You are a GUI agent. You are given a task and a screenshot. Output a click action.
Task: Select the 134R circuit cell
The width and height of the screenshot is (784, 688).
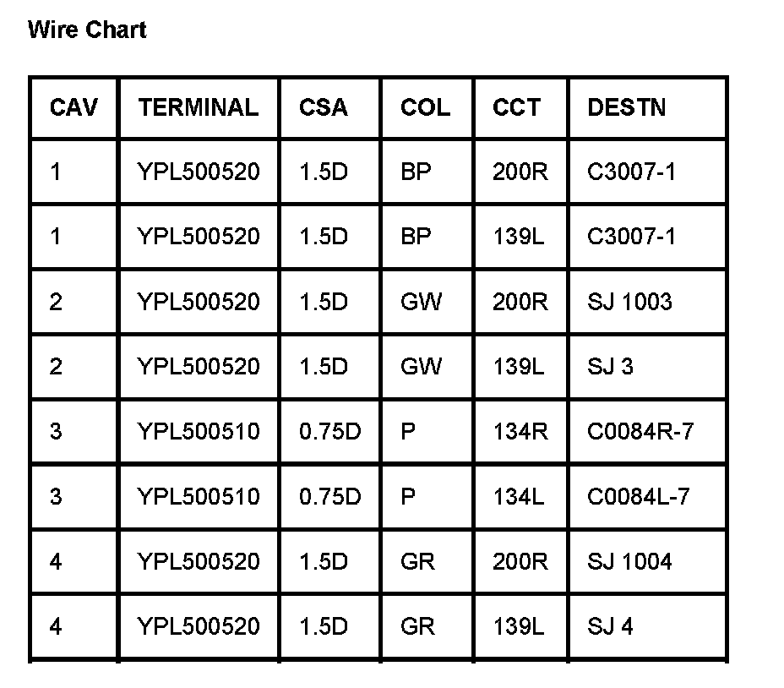coord(520,432)
